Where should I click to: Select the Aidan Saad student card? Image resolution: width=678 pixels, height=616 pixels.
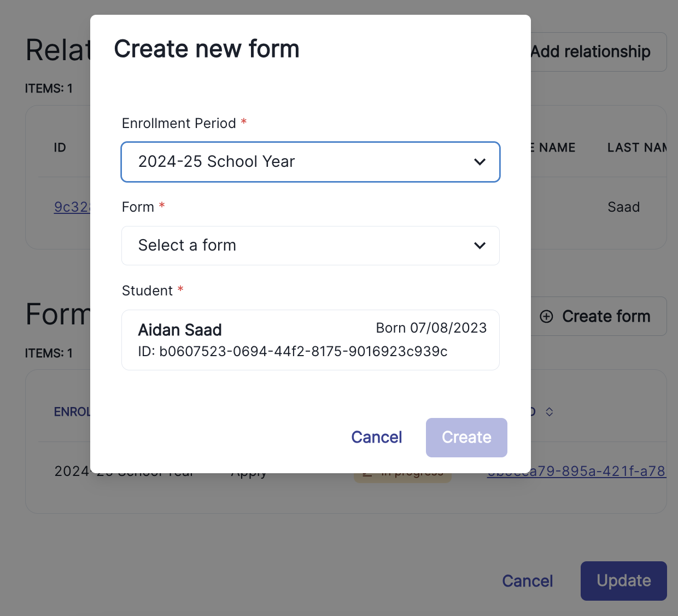tap(311, 340)
